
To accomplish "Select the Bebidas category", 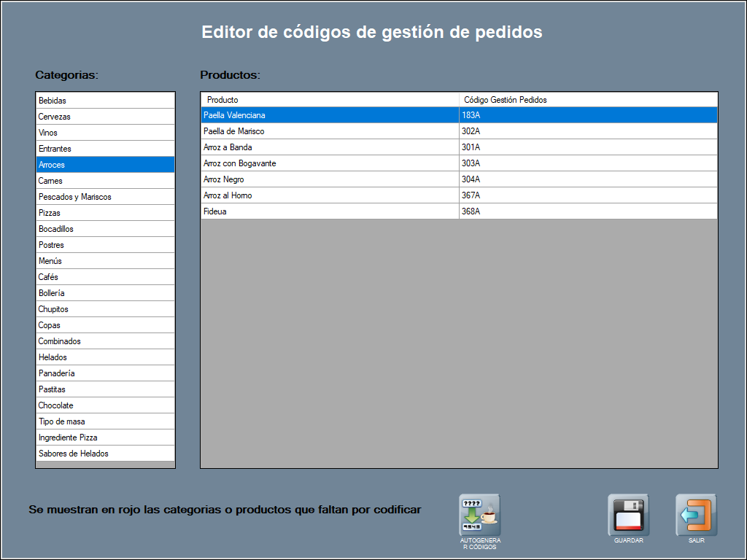I will (105, 101).
